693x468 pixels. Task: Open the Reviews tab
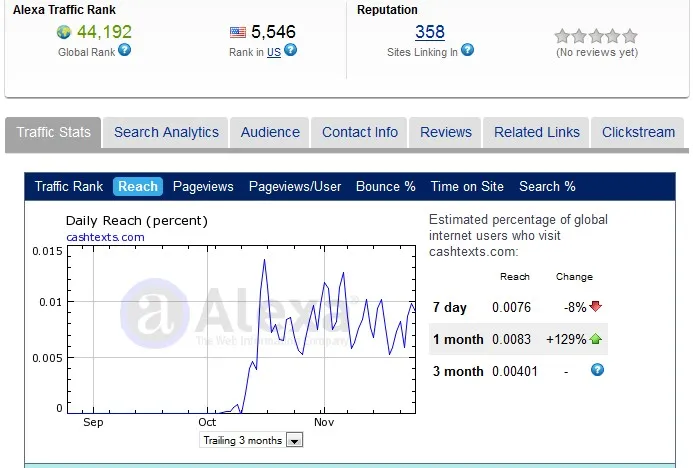446,132
